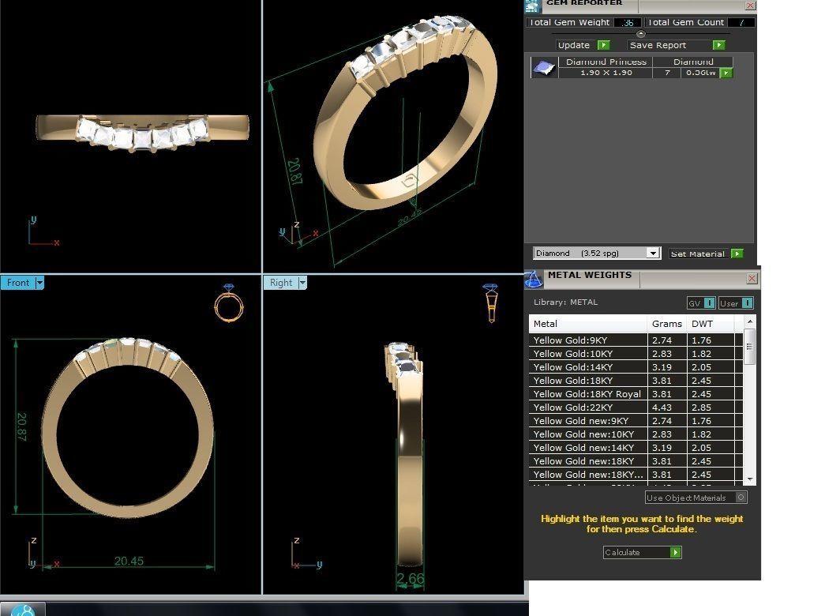
Task: Select the Yellow Gold new:14KY row
Action: [x=636, y=447]
